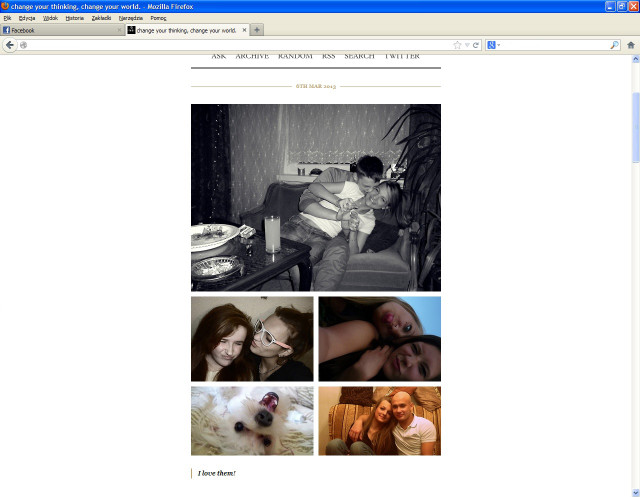Click the vertical scrollbar thumb
This screenshot has height=497, width=640.
(636, 128)
